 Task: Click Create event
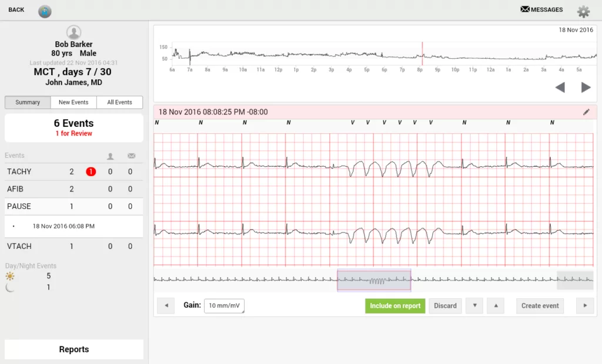tap(540, 306)
